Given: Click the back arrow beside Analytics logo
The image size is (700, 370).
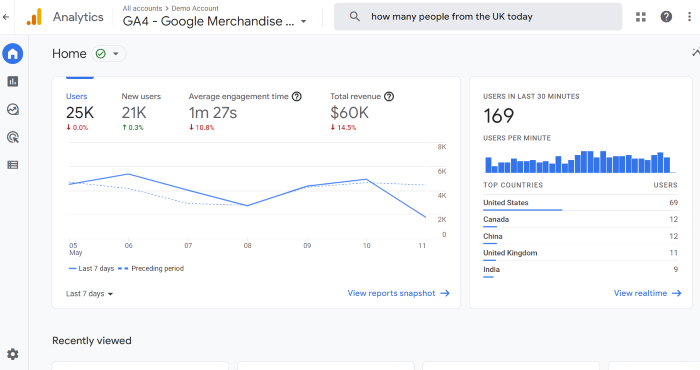Looking at the screenshot, I should pyautogui.click(x=6, y=17).
